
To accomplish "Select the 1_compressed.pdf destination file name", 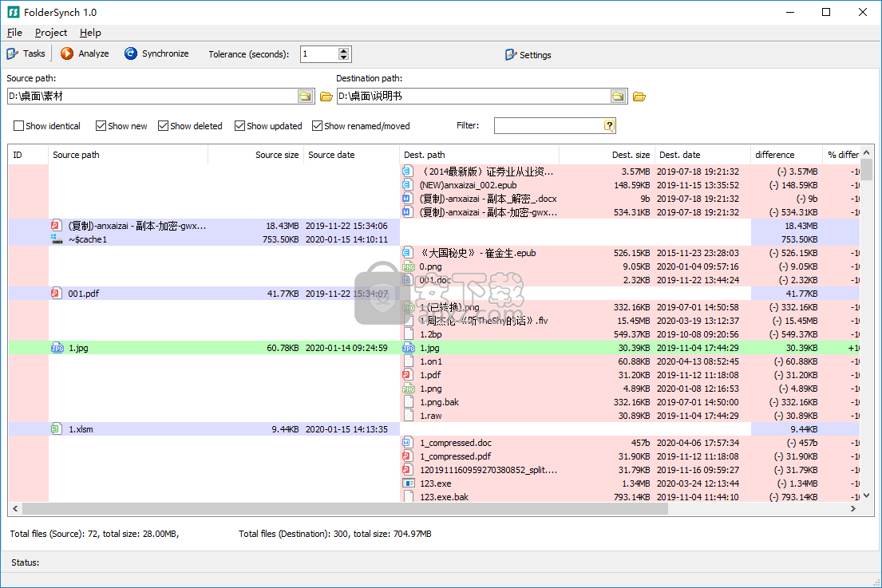I will tap(456, 456).
